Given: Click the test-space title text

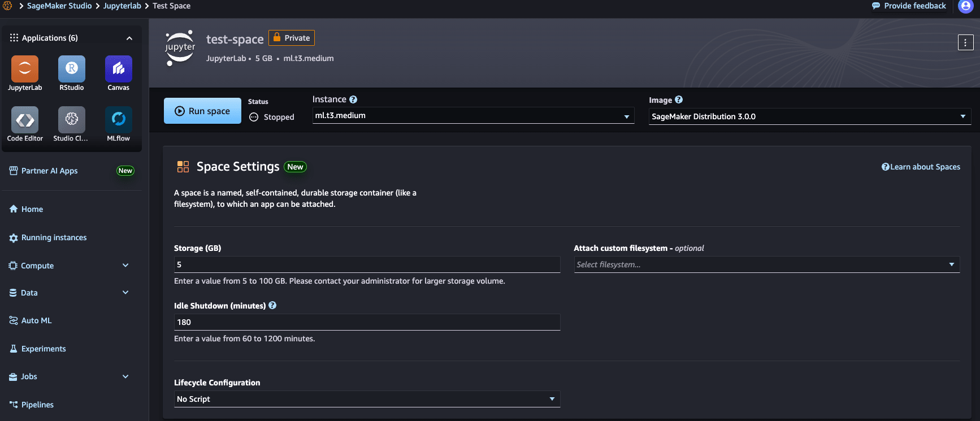Looking at the screenshot, I should [235, 39].
